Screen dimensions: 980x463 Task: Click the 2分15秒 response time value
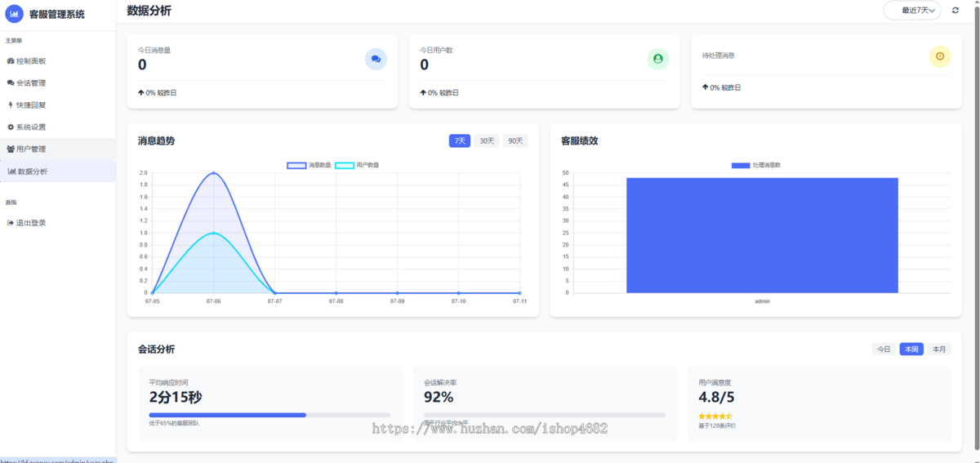(x=176, y=398)
